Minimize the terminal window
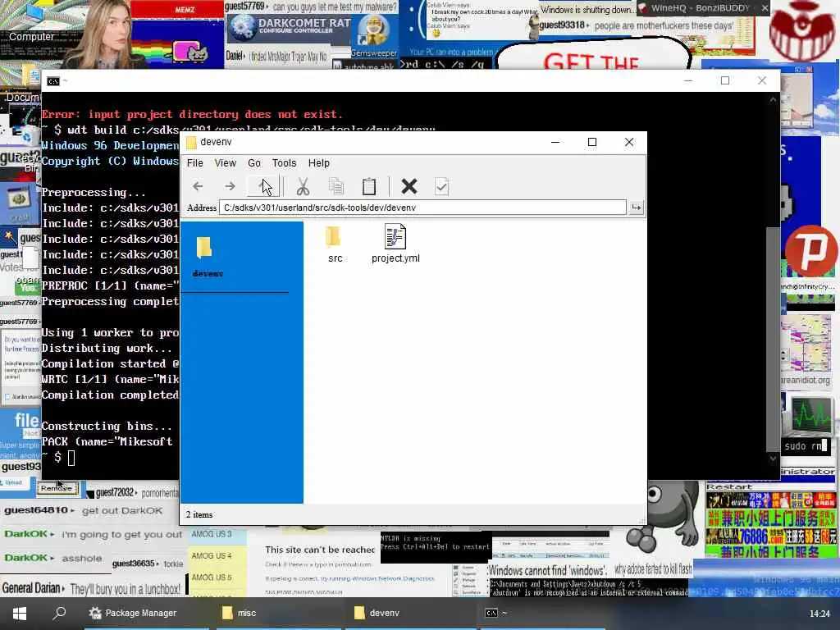 coord(688,80)
